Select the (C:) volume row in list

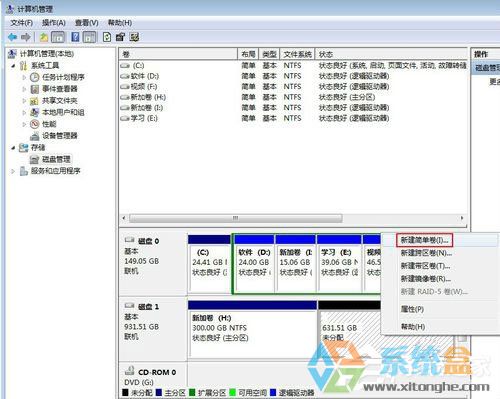[293, 65]
